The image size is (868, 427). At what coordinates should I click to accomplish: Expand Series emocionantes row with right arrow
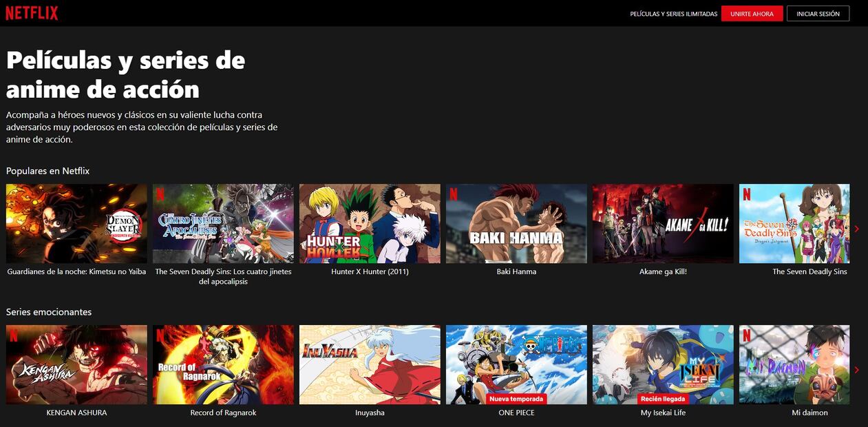coord(856,370)
